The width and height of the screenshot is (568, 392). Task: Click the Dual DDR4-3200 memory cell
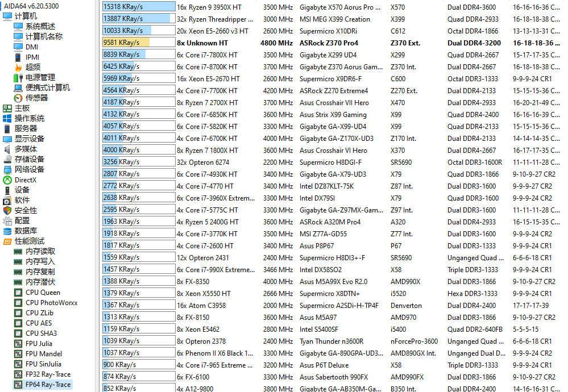coord(474,43)
